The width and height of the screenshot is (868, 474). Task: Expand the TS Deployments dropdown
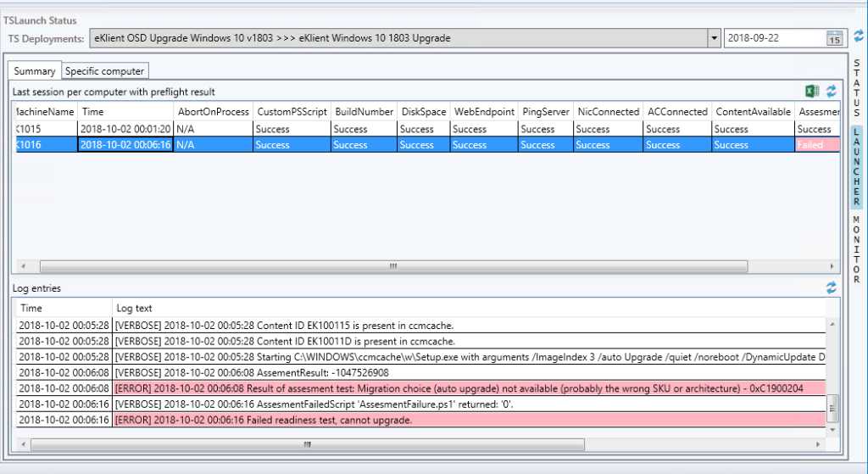[713, 38]
